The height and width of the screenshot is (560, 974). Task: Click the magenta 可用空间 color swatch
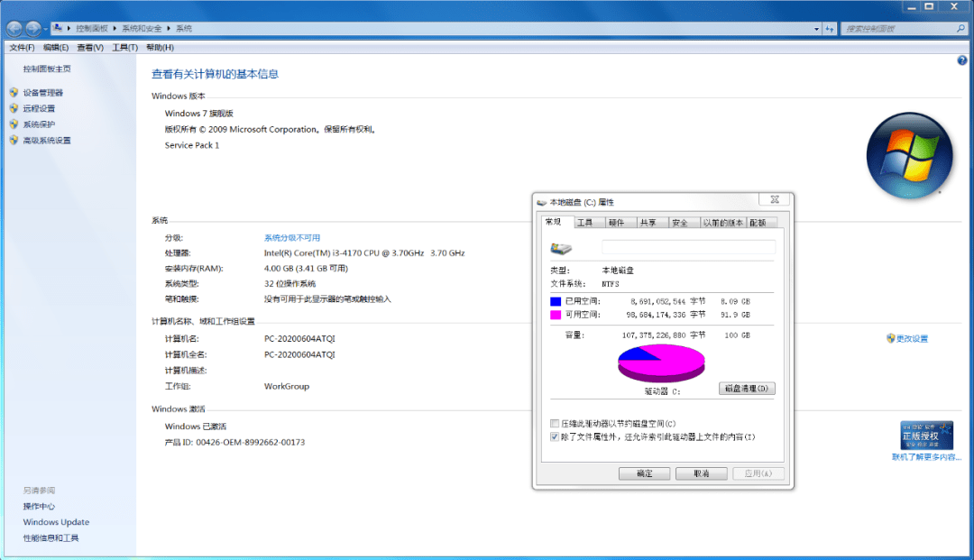pos(556,315)
